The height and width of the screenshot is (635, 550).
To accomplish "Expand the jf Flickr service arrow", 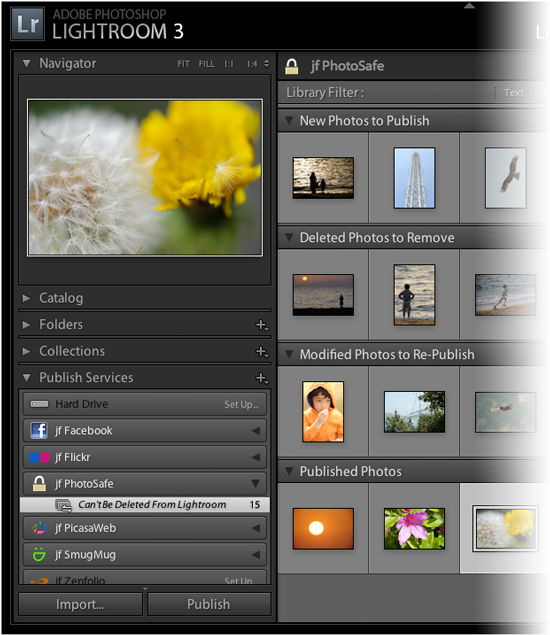I will tap(256, 457).
